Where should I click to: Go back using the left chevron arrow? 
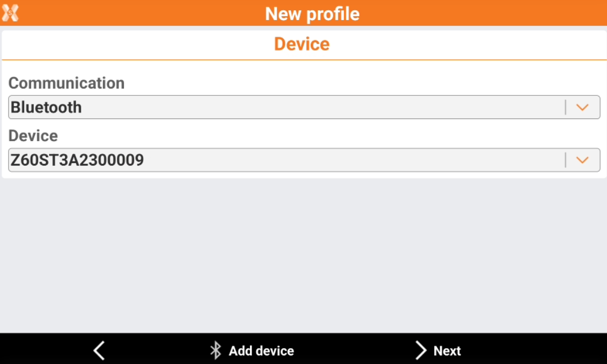tap(99, 351)
